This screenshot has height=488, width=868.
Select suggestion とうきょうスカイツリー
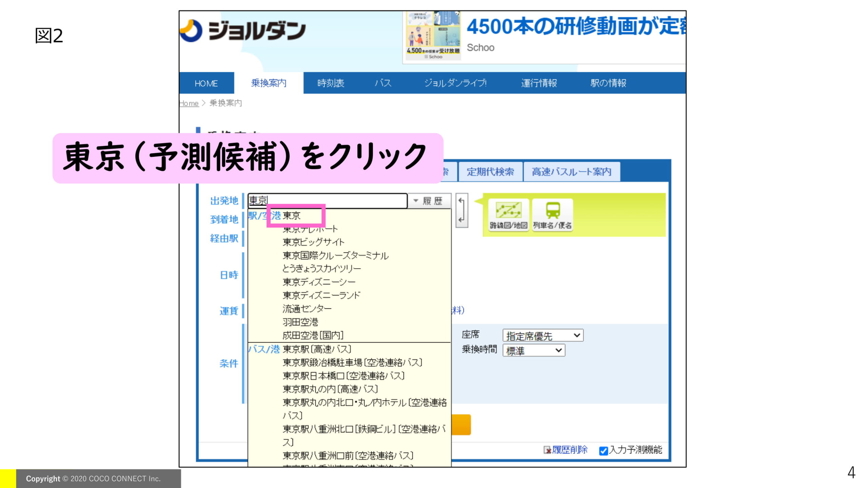(x=322, y=269)
